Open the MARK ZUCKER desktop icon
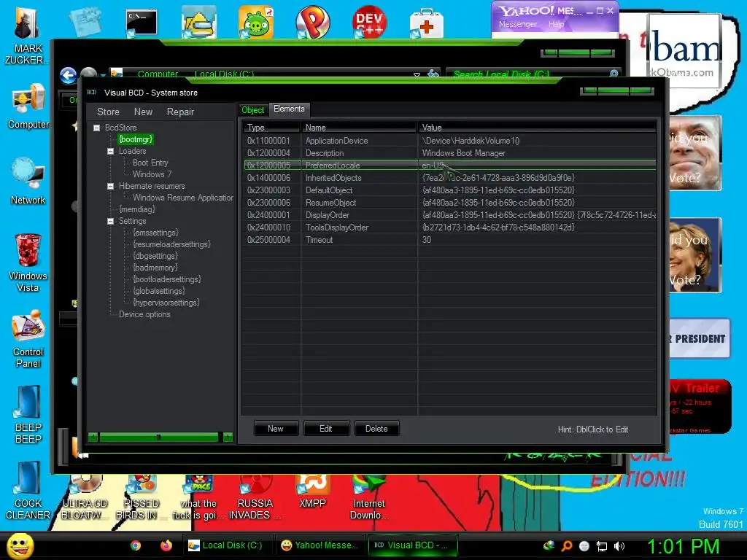This screenshot has height=560, width=747. pyautogui.click(x=26, y=36)
